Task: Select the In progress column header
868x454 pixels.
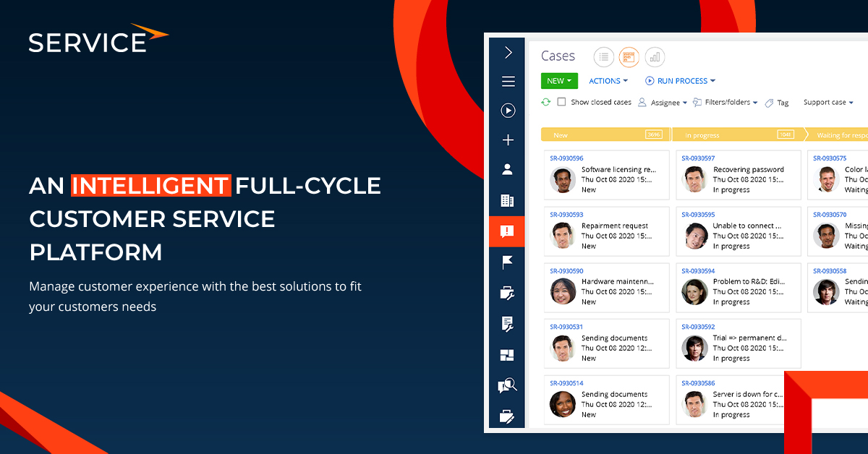Action: coord(732,134)
